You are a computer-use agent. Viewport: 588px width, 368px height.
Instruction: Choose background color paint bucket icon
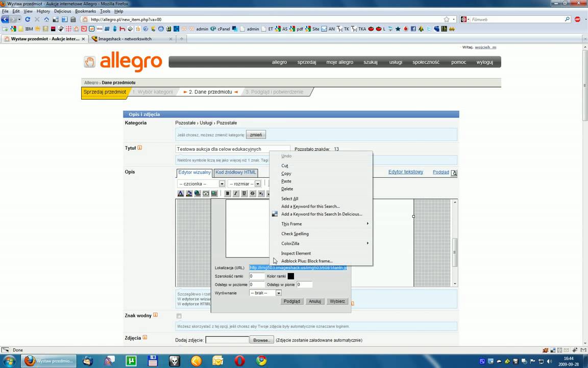click(189, 193)
